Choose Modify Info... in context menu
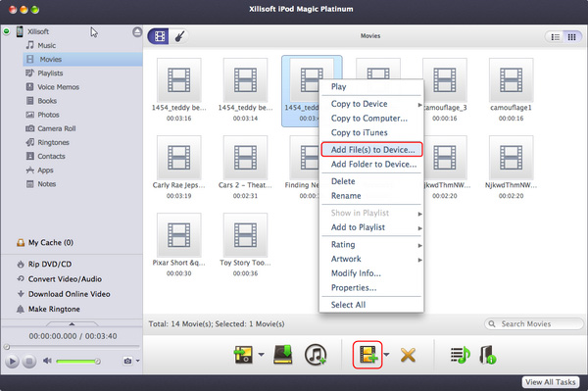 (371, 273)
